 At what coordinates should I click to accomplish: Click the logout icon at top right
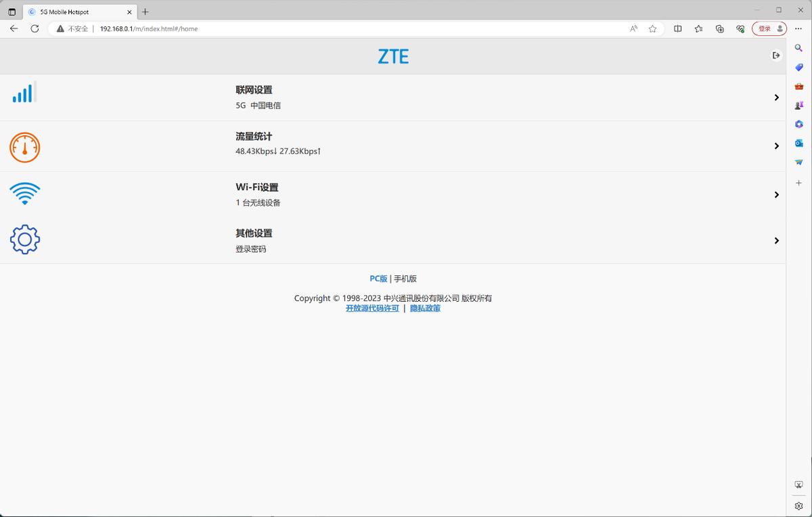(775, 55)
